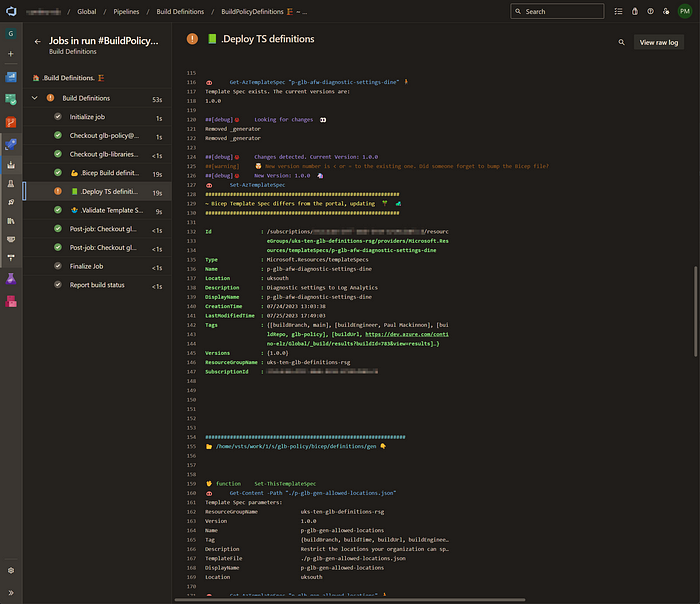
Task: Click the orange warning icon beside the log title
Action: [x=192, y=39]
